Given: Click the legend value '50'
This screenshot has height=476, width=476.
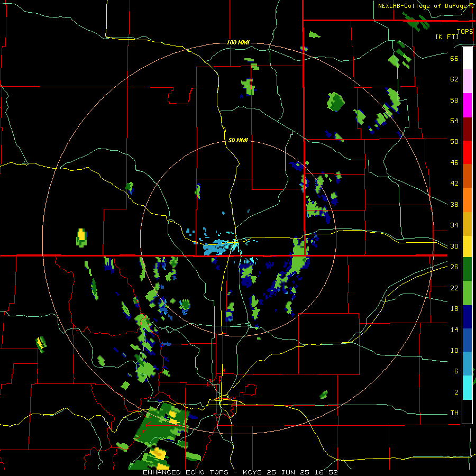Looking at the screenshot, I should pos(454,141).
